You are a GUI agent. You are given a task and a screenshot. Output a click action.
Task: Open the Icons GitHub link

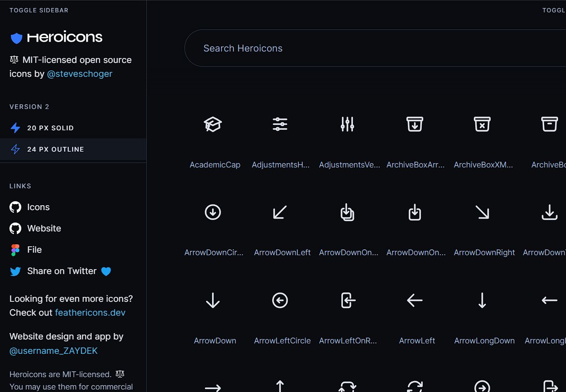[30, 207]
